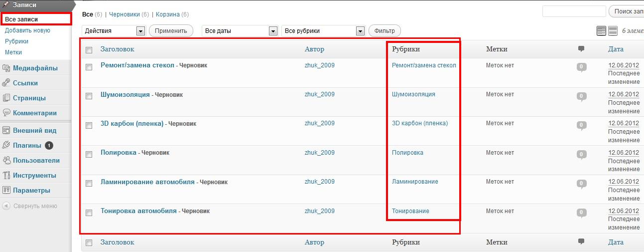644x252 pixels.
Task: Check the box for Шумоизоляция post
Action: coord(89,96)
